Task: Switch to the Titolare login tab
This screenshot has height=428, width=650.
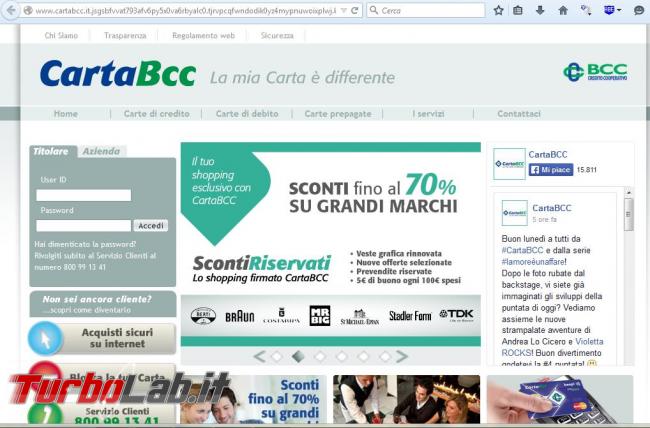Action: (51, 151)
